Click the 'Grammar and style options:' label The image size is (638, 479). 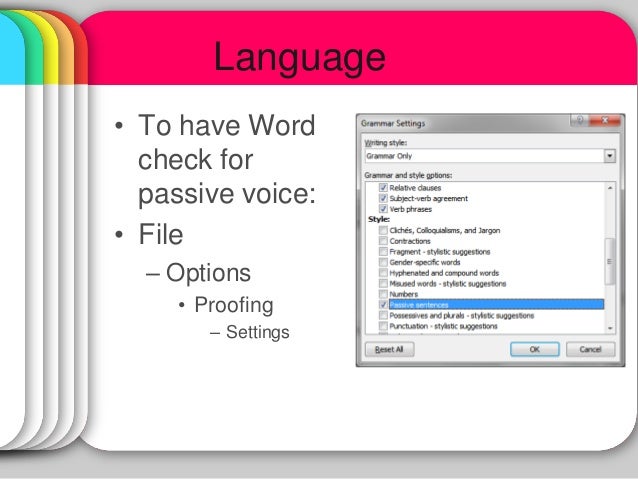coord(408,175)
